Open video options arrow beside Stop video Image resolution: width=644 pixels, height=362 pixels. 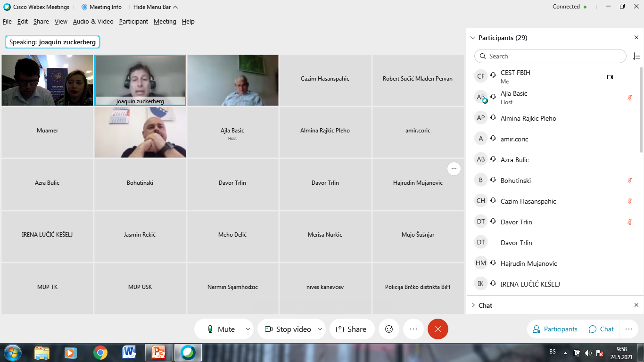(x=320, y=329)
